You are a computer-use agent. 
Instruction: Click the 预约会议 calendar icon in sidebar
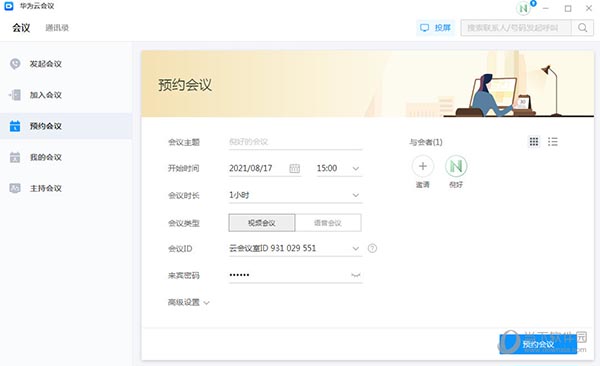point(15,126)
